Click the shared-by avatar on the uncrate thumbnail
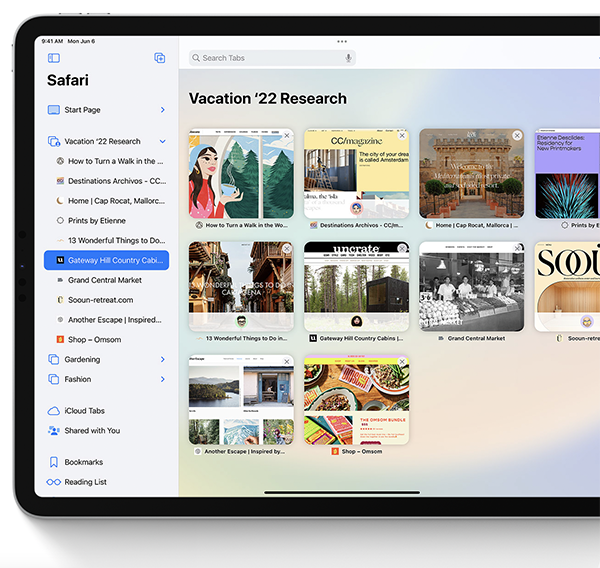 (357, 321)
